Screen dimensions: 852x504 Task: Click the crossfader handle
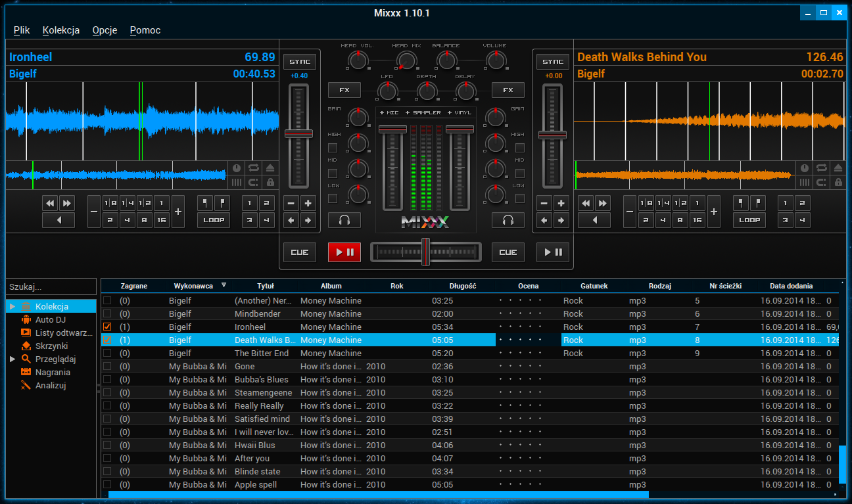[426, 252]
